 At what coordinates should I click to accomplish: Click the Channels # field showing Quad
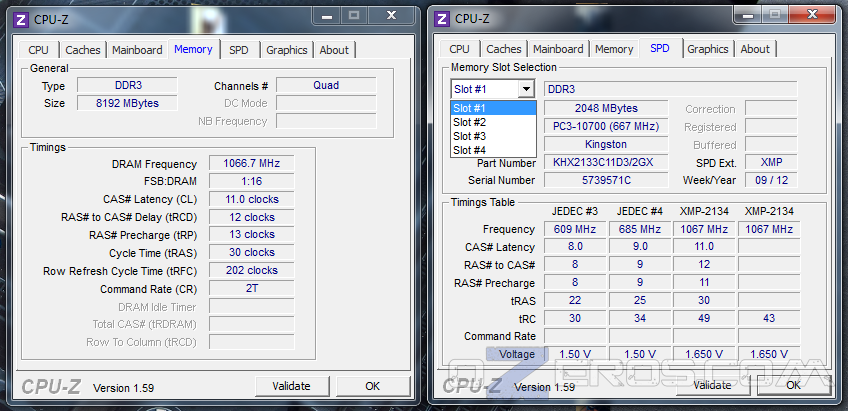(x=326, y=85)
